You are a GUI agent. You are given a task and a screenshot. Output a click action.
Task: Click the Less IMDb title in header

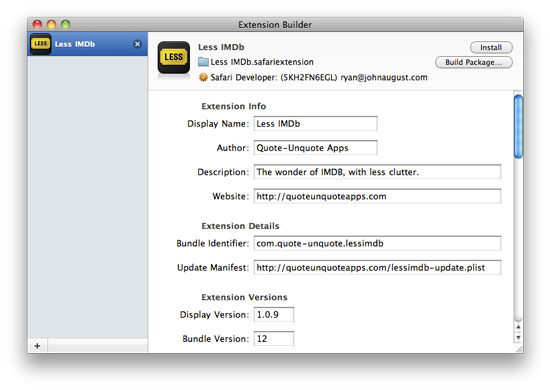(x=221, y=47)
